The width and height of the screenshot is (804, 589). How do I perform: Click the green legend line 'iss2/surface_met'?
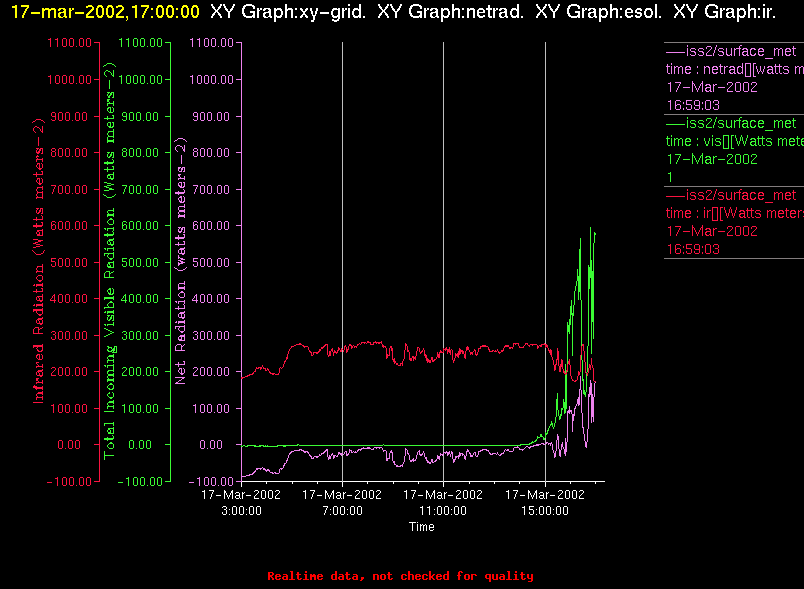pos(731,123)
